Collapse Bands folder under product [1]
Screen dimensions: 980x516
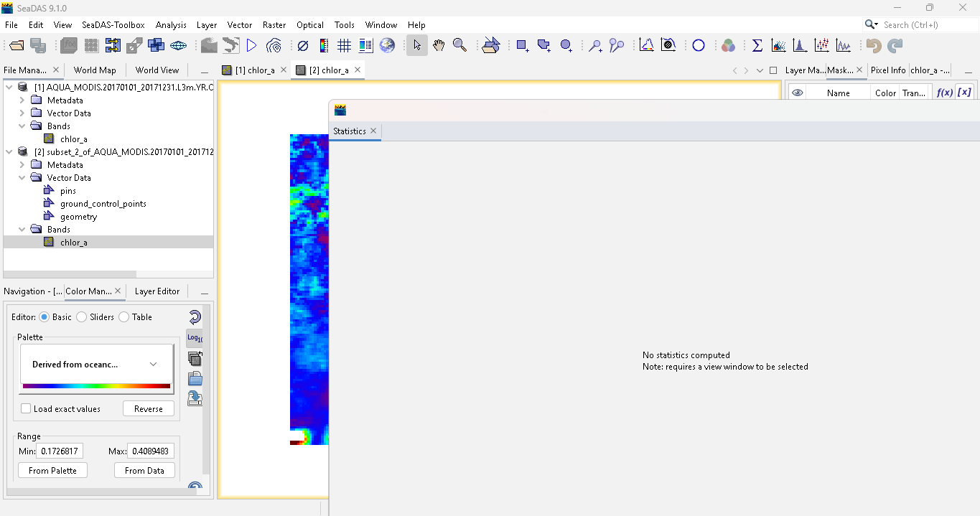point(22,126)
